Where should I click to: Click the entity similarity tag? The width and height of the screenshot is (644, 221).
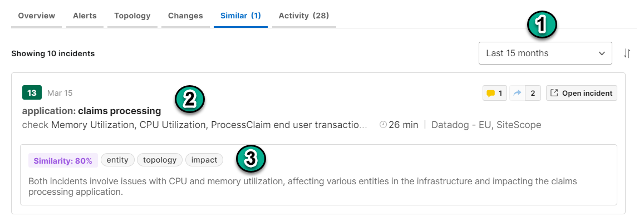click(117, 160)
